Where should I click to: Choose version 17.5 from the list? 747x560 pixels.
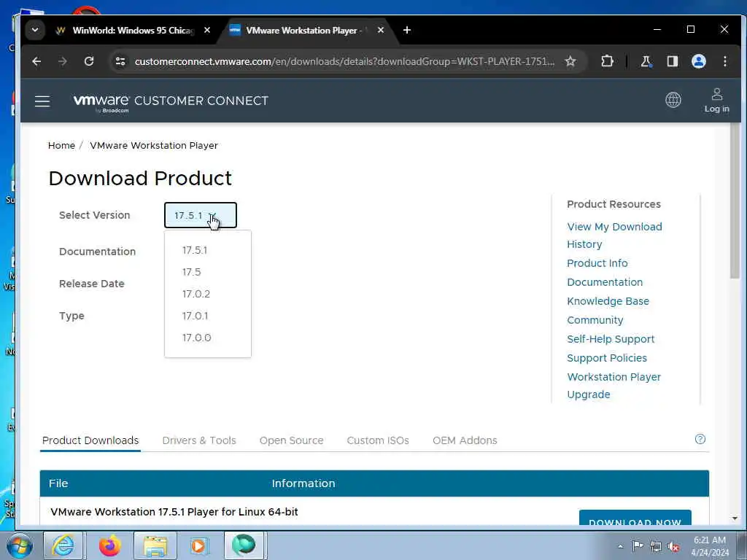click(192, 273)
